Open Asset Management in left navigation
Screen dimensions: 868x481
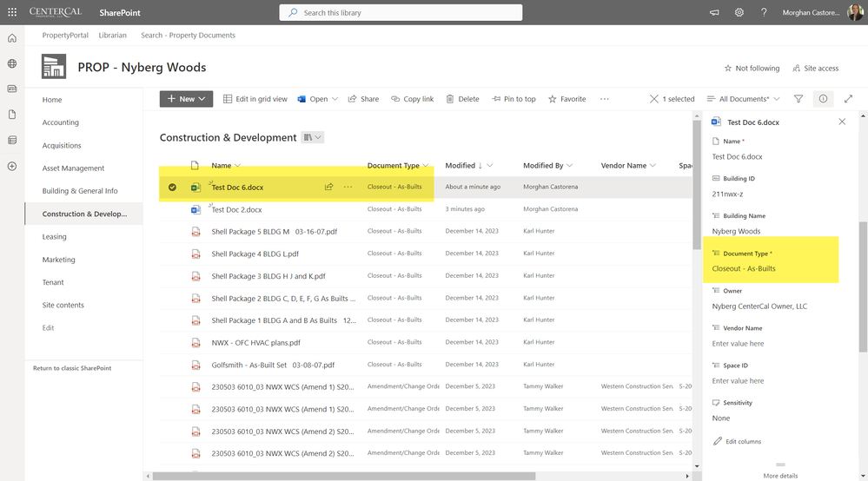[x=73, y=168]
